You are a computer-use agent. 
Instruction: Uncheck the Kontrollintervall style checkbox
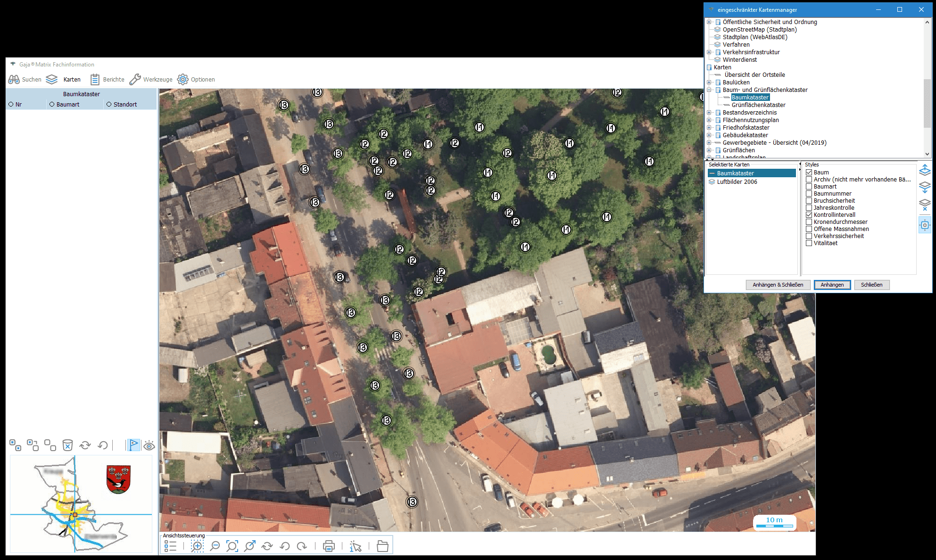[x=809, y=215]
